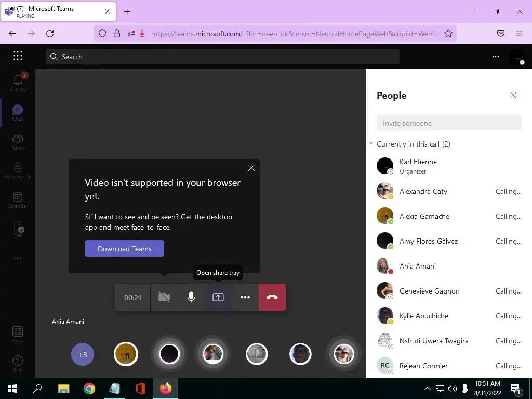Screen dimensions: 532x399
Task: Open the Save to Pocket icon
Action: pos(501,33)
